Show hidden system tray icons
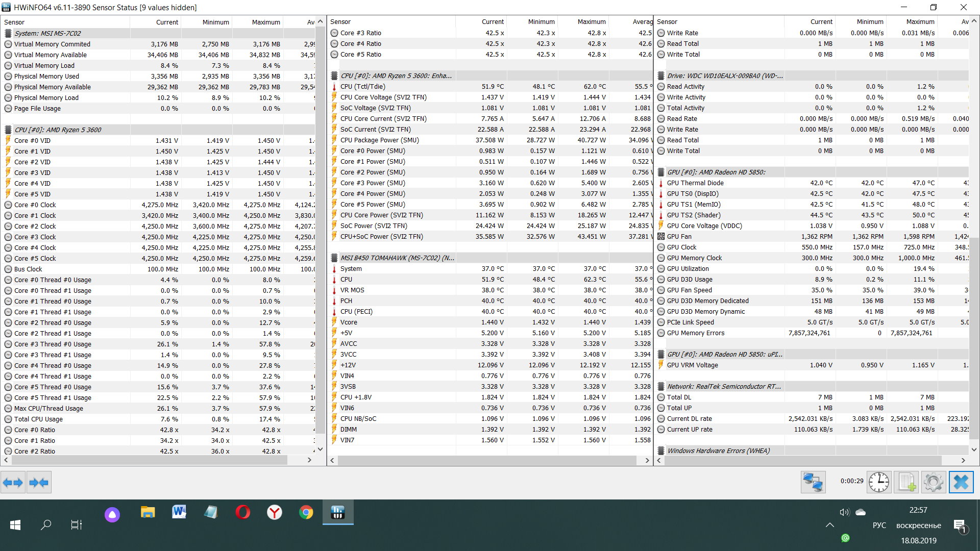 coord(830,525)
